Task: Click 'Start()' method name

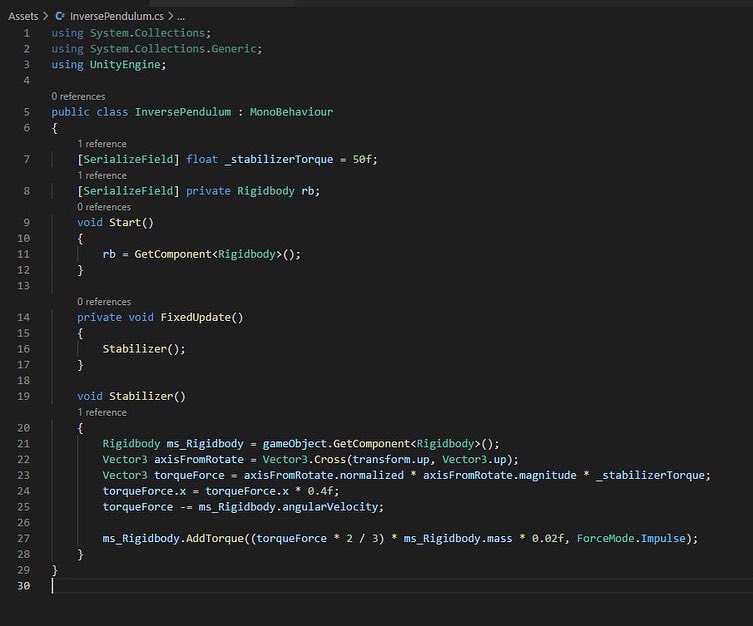Action: point(131,223)
